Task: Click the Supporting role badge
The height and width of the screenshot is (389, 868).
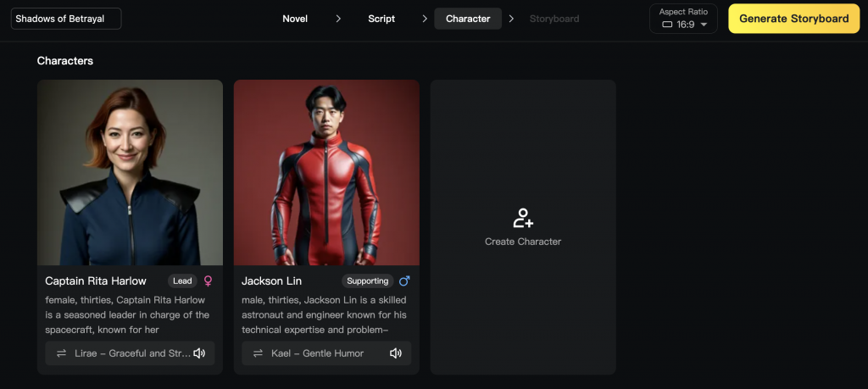Action: (368, 281)
